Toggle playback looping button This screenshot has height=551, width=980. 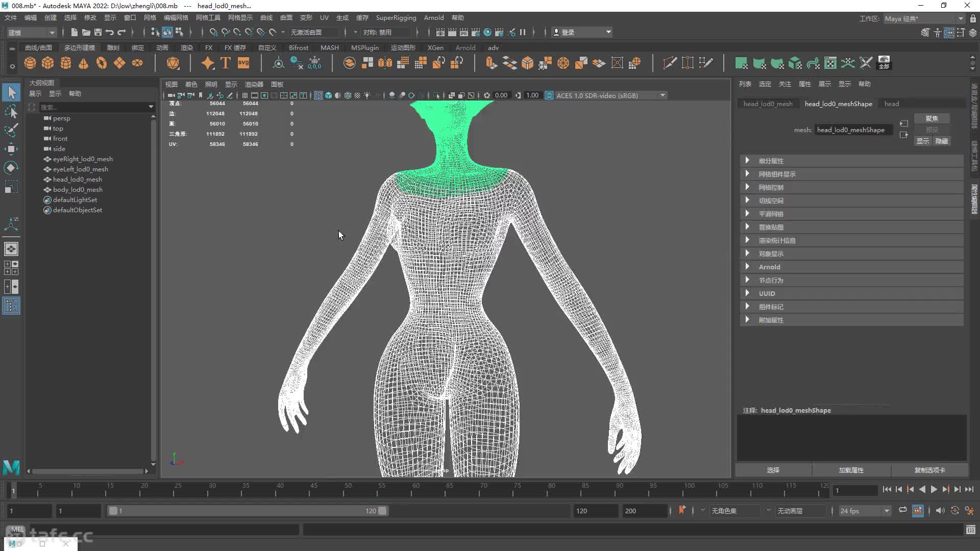pos(902,510)
